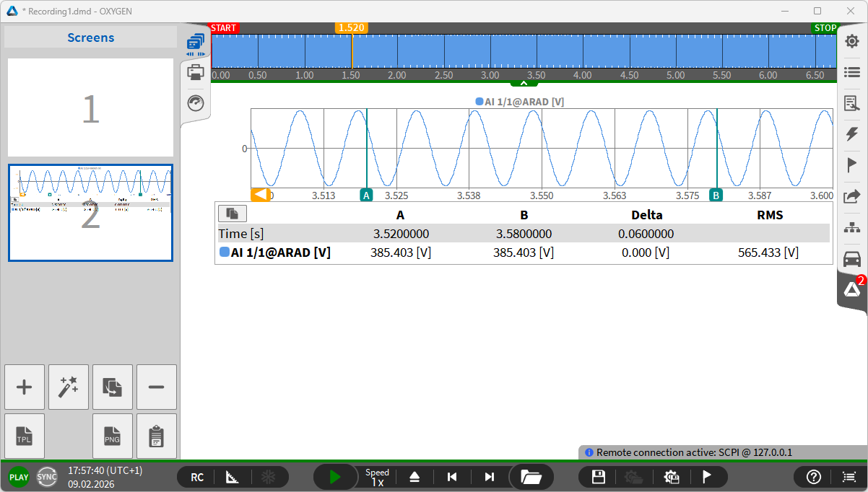This screenshot has width=868, height=492.
Task: Expand the orange arrow on the recorder time axis
Action: pyautogui.click(x=260, y=195)
